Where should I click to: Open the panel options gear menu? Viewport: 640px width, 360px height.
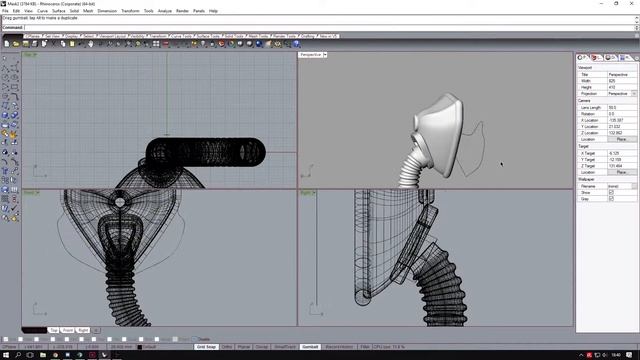[x=637, y=59]
